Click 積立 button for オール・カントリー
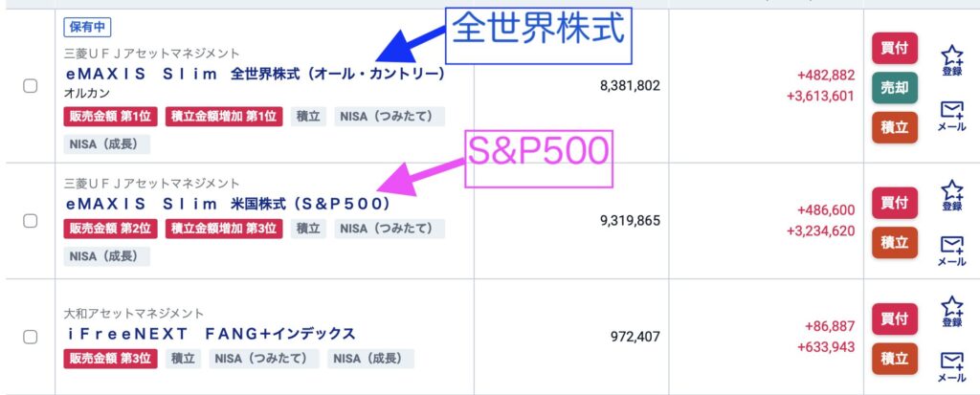Image resolution: width=980 pixels, height=395 pixels. (x=894, y=127)
